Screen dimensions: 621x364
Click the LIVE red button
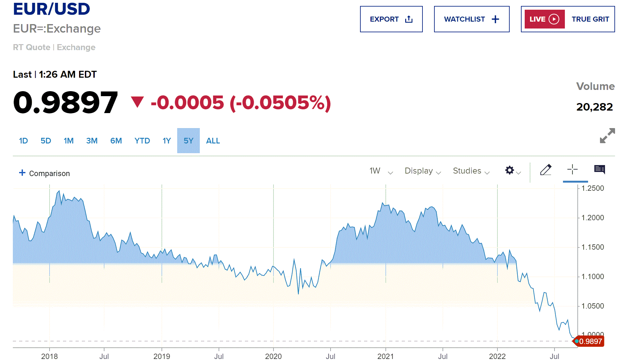click(545, 19)
